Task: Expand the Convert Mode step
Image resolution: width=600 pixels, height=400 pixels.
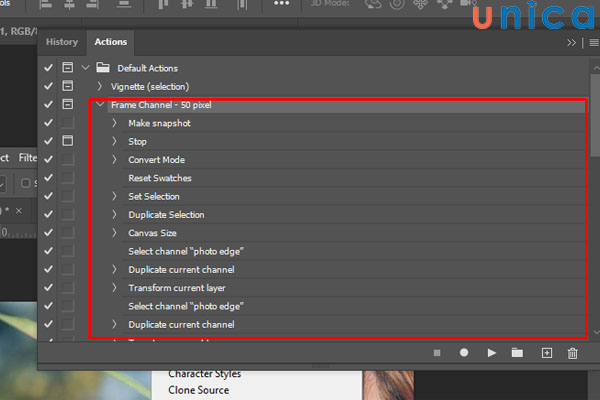Action: pos(115,160)
